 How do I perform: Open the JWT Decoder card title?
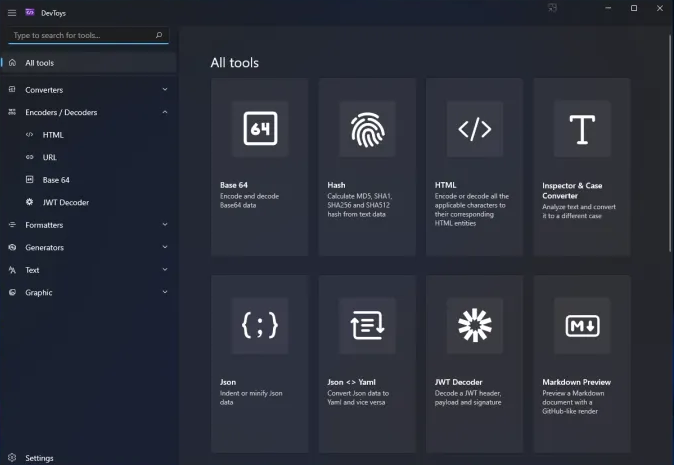click(x=458, y=382)
